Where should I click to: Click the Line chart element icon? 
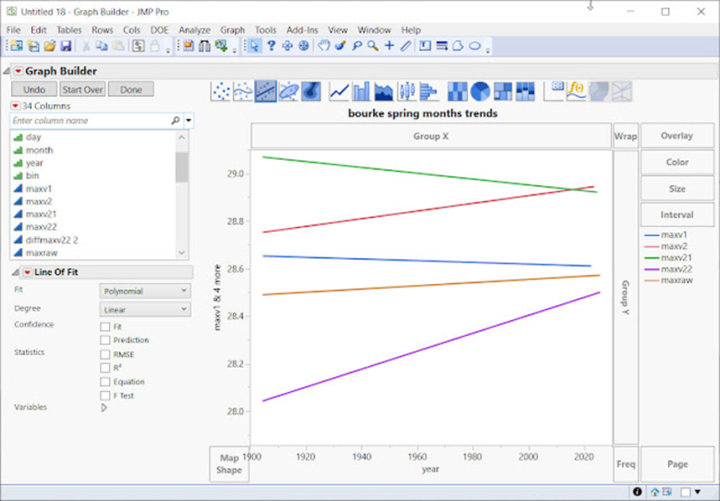click(339, 91)
